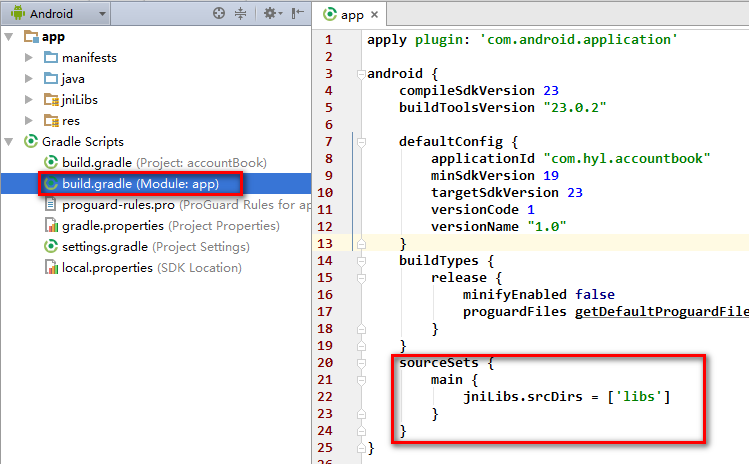Open build.gradle (Project: accountBook)
The height and width of the screenshot is (464, 749).
[156, 162]
